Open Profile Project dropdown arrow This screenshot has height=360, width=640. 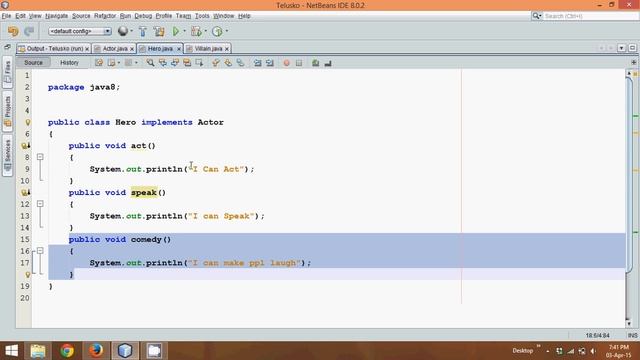227,31
